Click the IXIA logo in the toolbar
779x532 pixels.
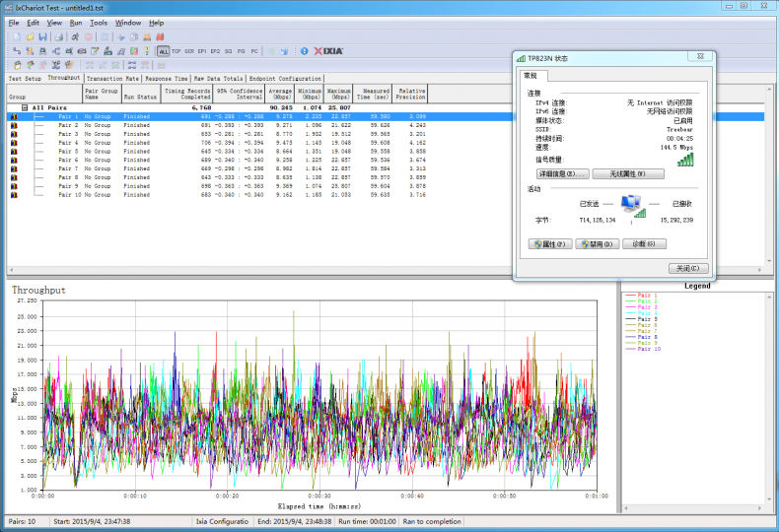(x=328, y=50)
